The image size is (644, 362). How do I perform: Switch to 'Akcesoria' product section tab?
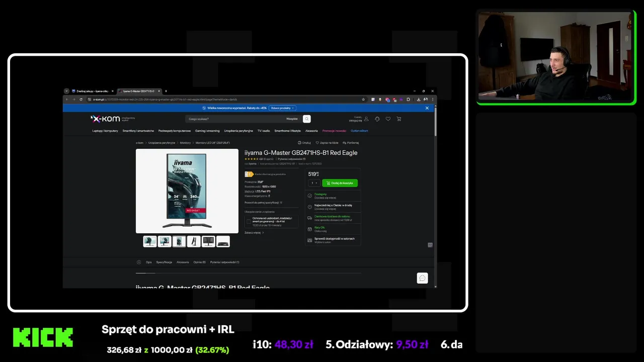tap(183, 262)
